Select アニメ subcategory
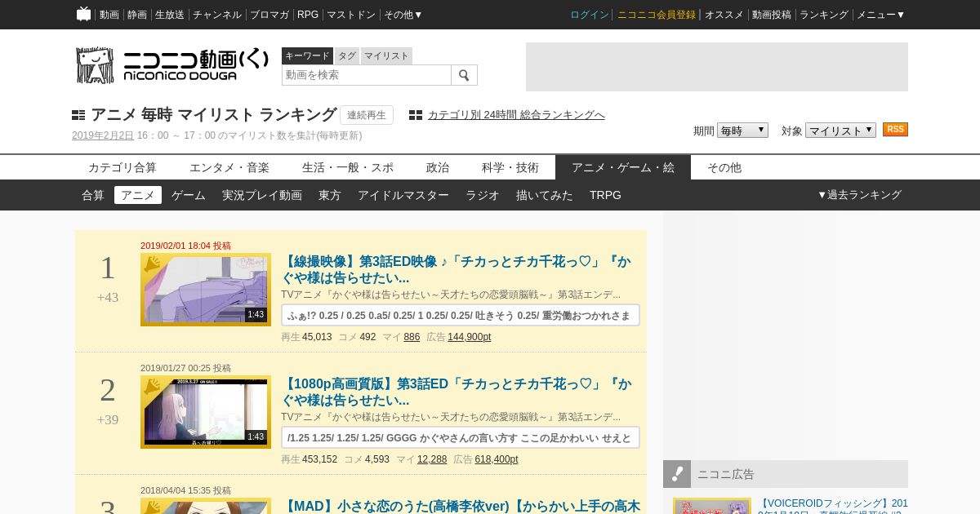 coord(138,195)
